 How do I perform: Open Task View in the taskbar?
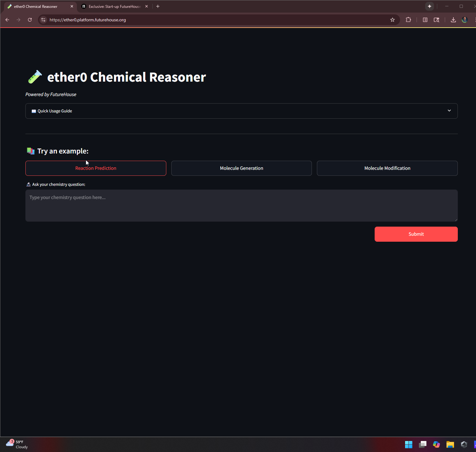click(423, 444)
